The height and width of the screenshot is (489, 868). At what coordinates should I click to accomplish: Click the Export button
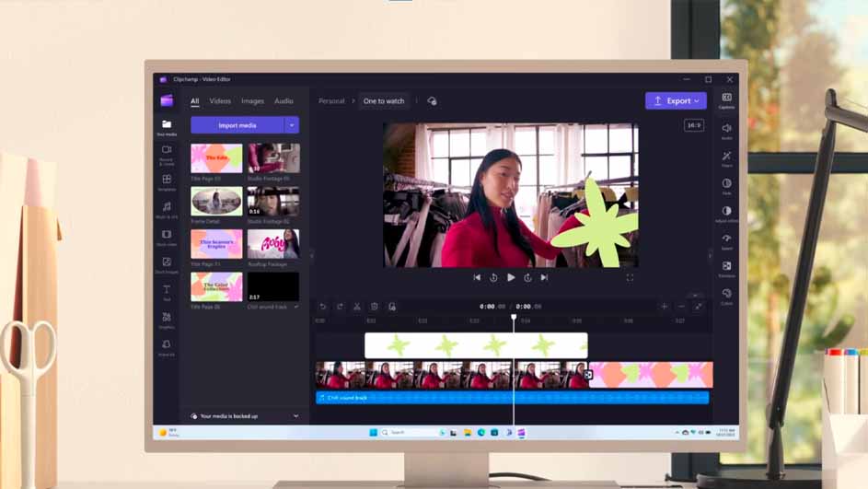pyautogui.click(x=676, y=100)
